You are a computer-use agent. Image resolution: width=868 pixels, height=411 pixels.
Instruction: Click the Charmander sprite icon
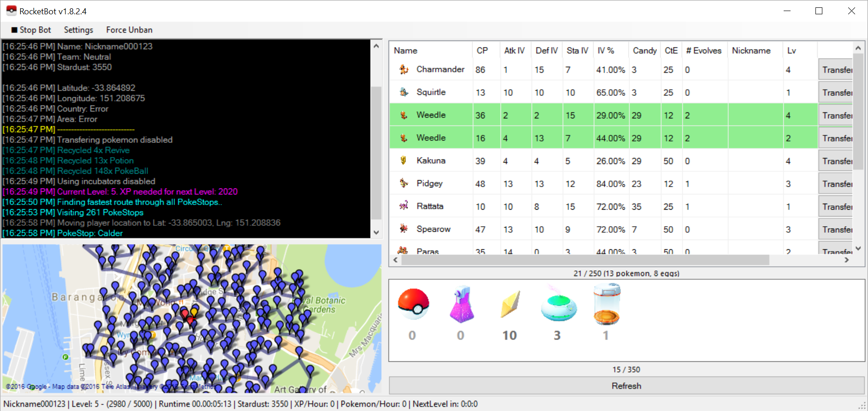pos(404,70)
